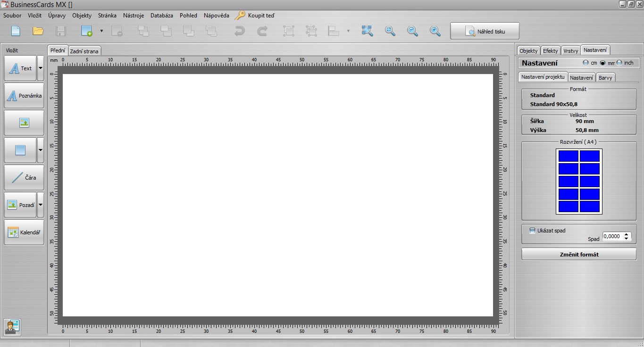Open the Vložit menu
The height and width of the screenshot is (347, 644).
[x=34, y=16]
